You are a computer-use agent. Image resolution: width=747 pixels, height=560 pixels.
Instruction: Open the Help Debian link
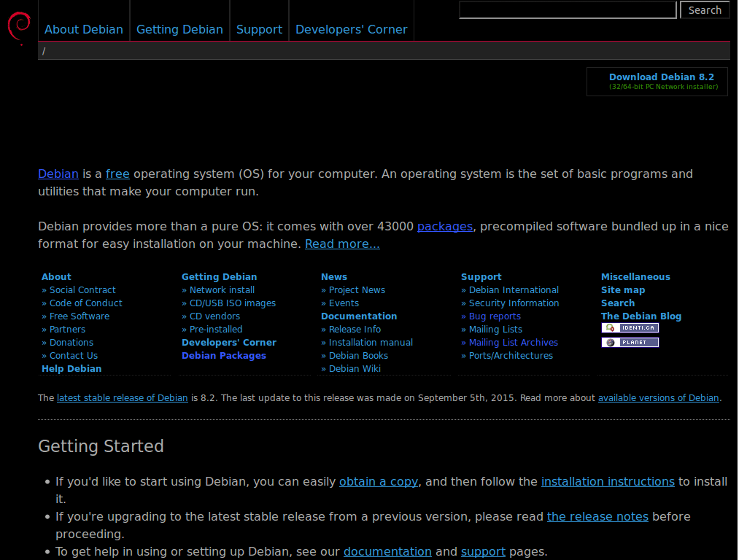click(x=71, y=368)
